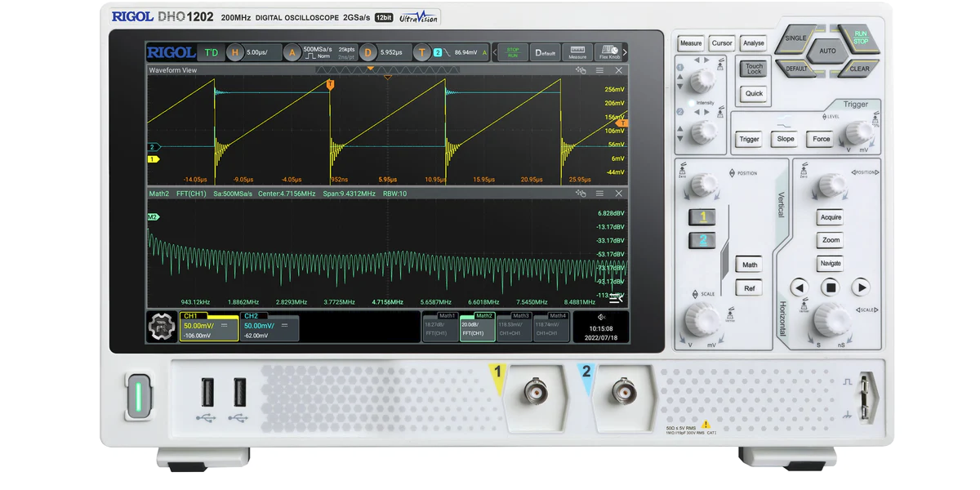Push the Slope button
Viewport: 980px width, 490px height.
coord(786,139)
